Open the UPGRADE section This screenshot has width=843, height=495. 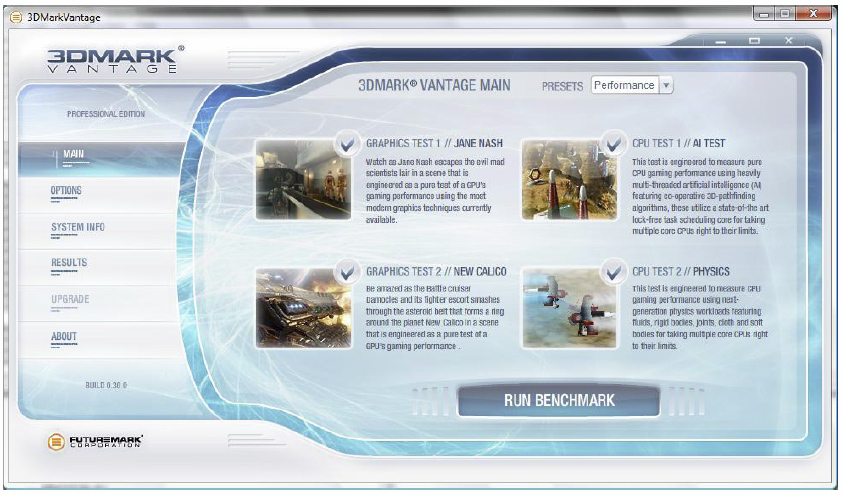pyautogui.click(x=70, y=299)
